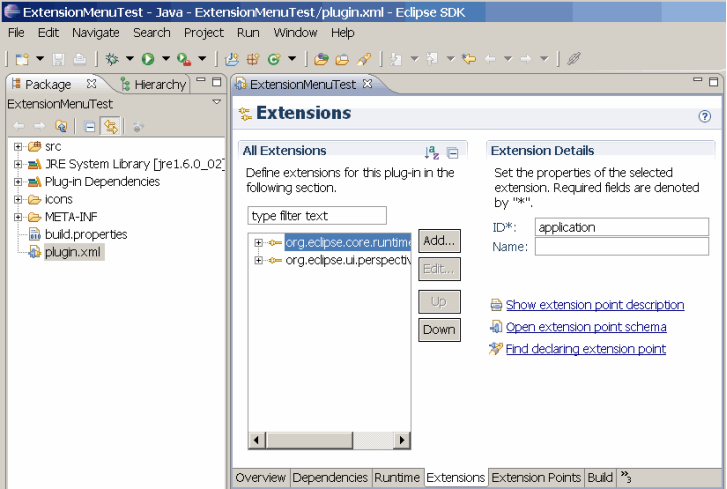Image resolution: width=727 pixels, height=489 pixels.
Task: Expand the Plug-in Dependencies node
Action: coord(18,182)
